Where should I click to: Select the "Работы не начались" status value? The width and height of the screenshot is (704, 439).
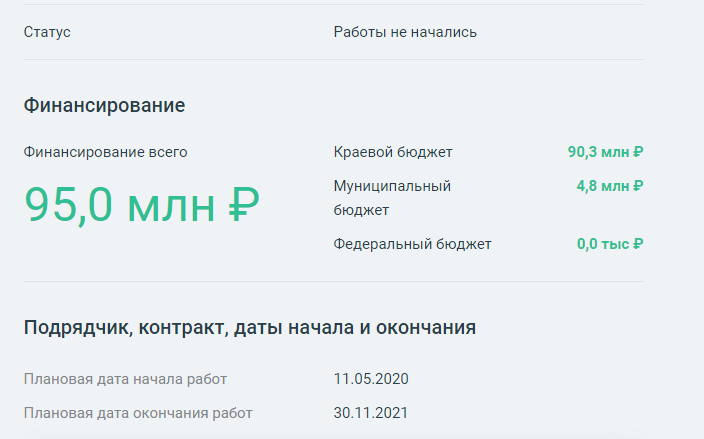click(x=405, y=32)
